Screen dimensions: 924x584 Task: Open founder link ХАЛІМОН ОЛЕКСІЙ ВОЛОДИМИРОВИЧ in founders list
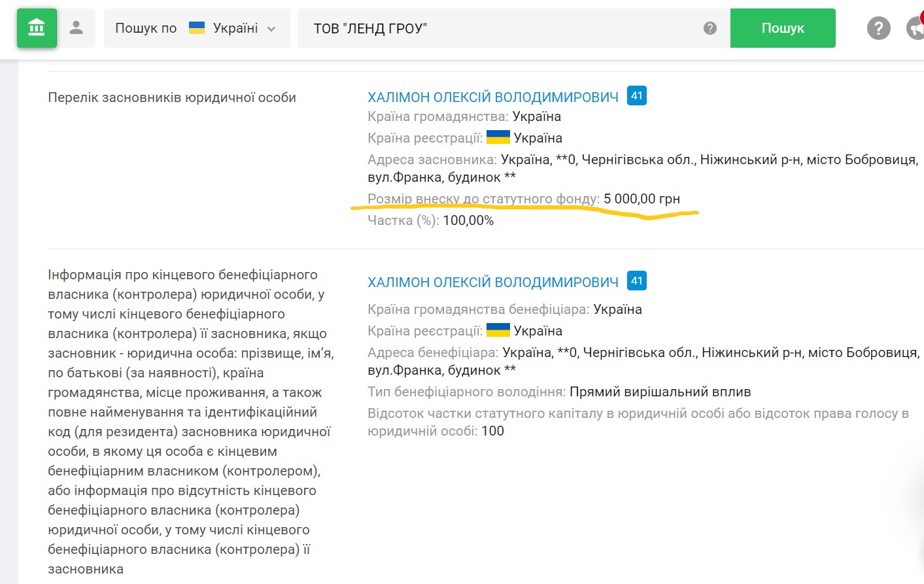[492, 97]
